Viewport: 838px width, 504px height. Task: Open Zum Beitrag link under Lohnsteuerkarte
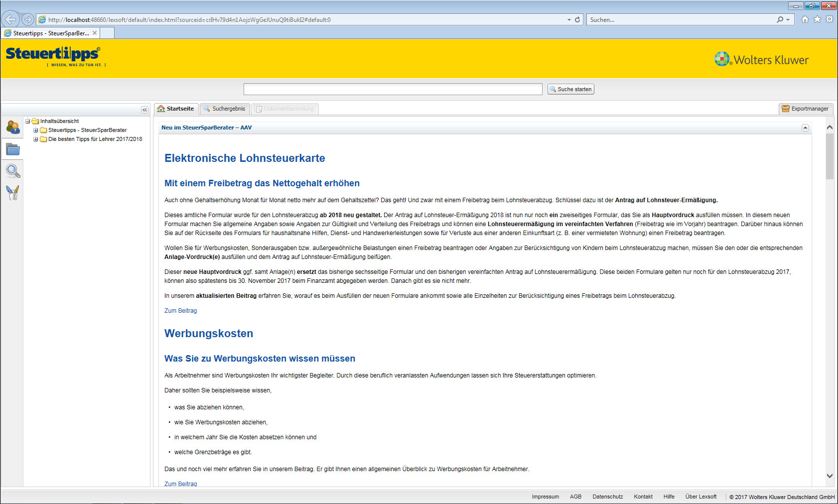[180, 311]
